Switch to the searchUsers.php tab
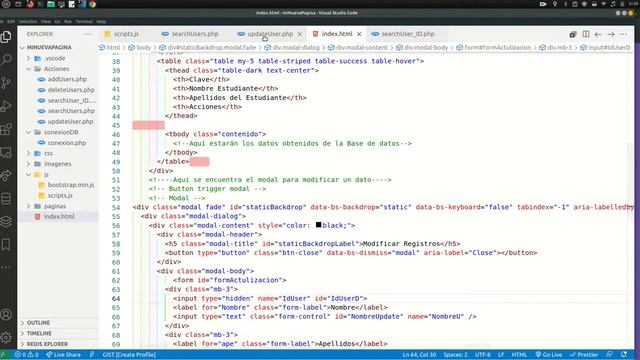The image size is (640, 360). click(194, 34)
